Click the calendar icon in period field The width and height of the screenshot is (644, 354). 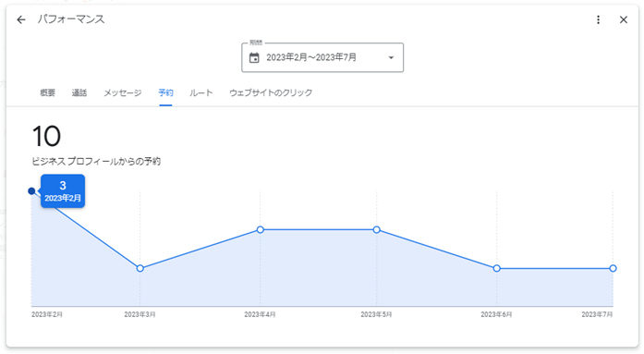tap(254, 58)
